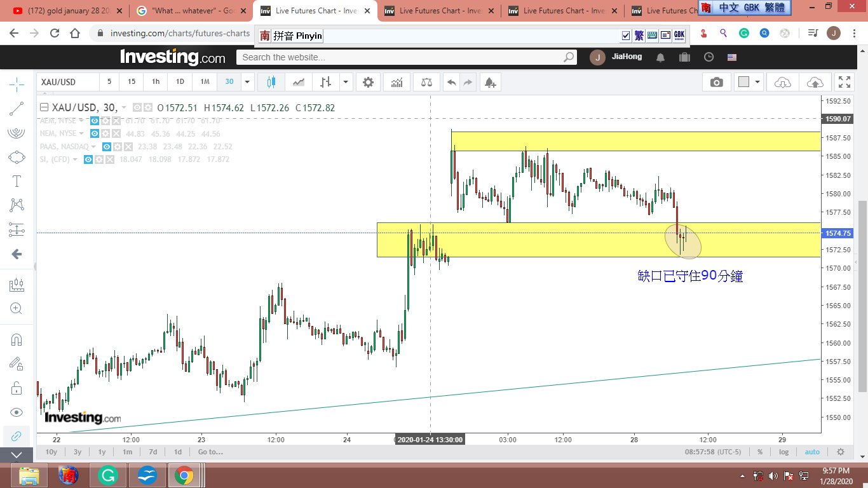Expand the SI, (CFD) dropdown arrow
The image size is (868, 488).
(75, 159)
